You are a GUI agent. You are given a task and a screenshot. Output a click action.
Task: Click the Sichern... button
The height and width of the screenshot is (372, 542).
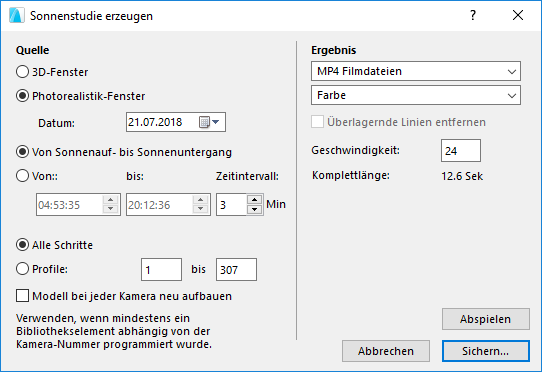click(486, 351)
